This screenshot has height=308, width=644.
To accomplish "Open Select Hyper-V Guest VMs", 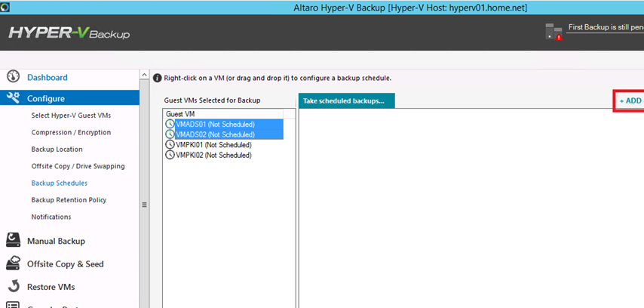I will [x=71, y=115].
